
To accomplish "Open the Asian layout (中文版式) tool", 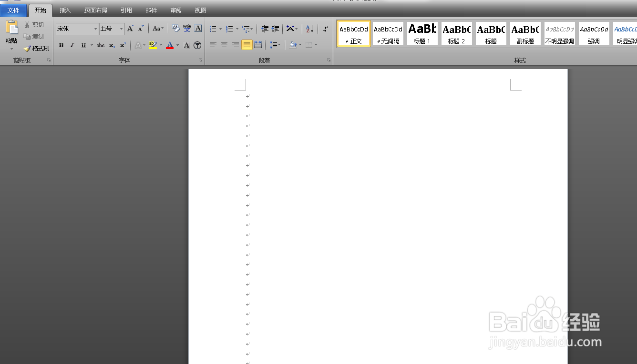I will [290, 29].
